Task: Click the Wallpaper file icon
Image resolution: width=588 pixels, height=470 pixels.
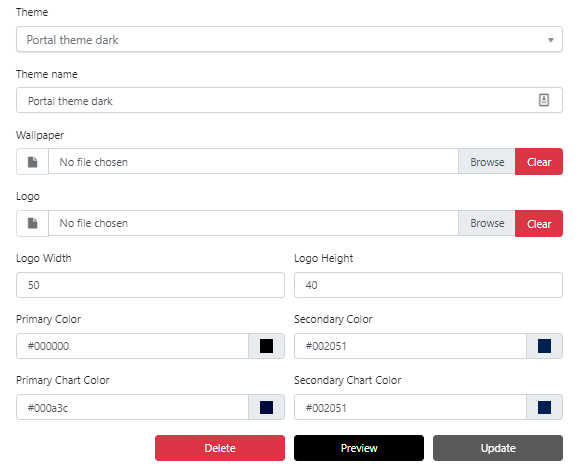Action: pos(33,162)
